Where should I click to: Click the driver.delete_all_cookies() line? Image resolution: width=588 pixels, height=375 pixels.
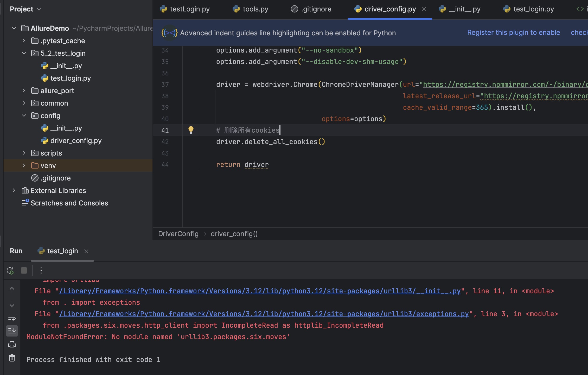pyautogui.click(x=271, y=142)
